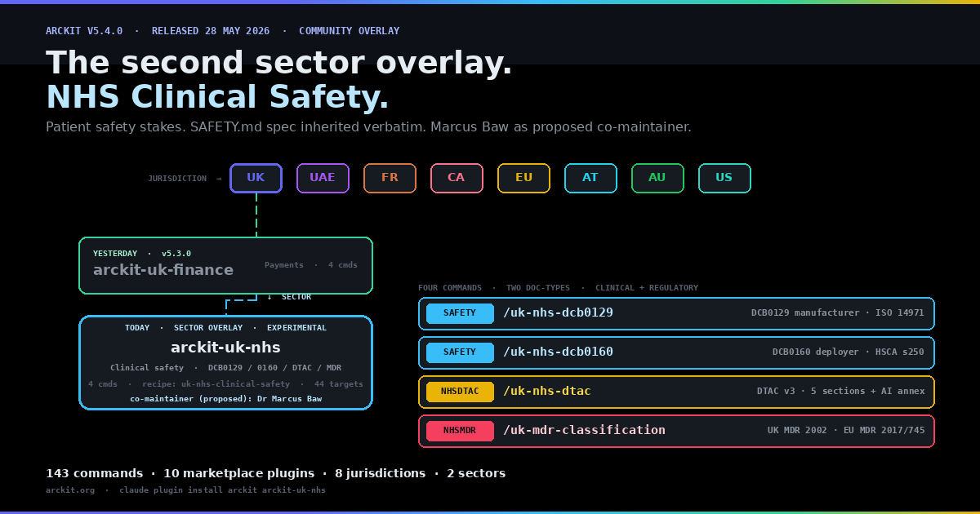The image size is (980, 514).
Task: Click 'DCB0160 deployer · HSCA s250' text
Action: click(x=849, y=352)
